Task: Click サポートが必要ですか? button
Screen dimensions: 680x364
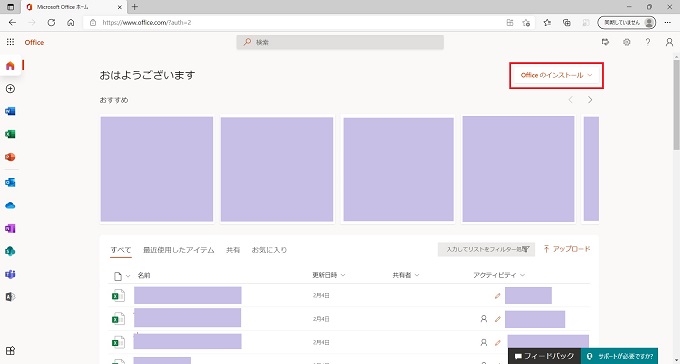Action: [x=619, y=356]
